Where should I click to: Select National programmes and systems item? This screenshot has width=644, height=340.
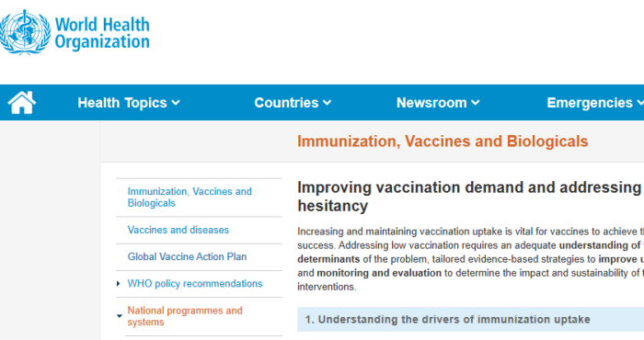point(185,316)
